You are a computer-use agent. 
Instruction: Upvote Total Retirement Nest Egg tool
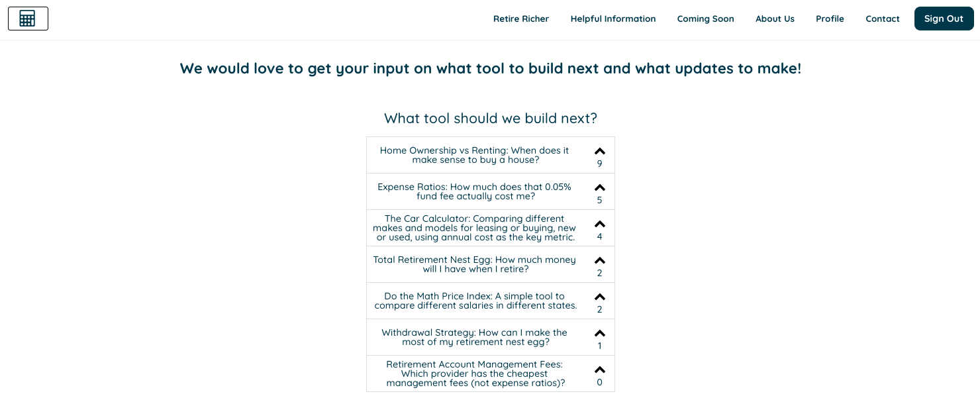pos(600,260)
